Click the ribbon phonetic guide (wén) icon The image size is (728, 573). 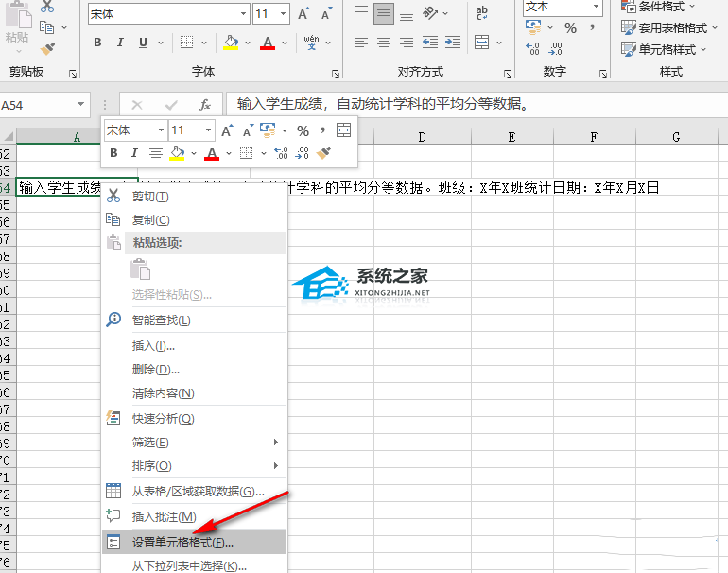coord(312,43)
